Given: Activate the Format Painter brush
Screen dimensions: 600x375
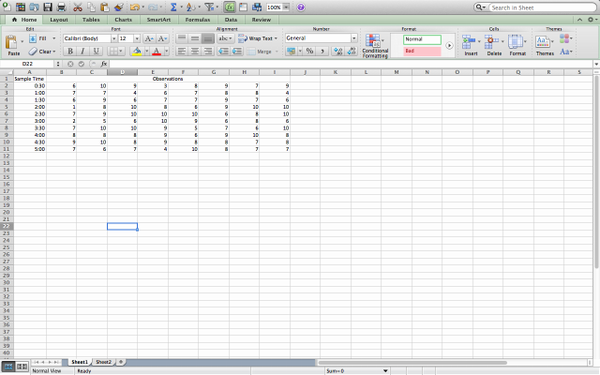Looking at the screenshot, I should [119, 7].
